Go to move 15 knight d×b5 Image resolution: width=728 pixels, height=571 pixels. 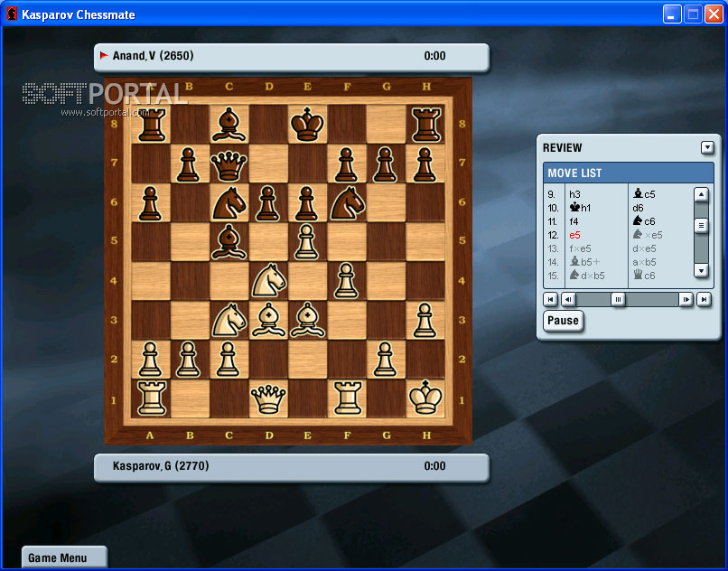pyautogui.click(x=587, y=276)
